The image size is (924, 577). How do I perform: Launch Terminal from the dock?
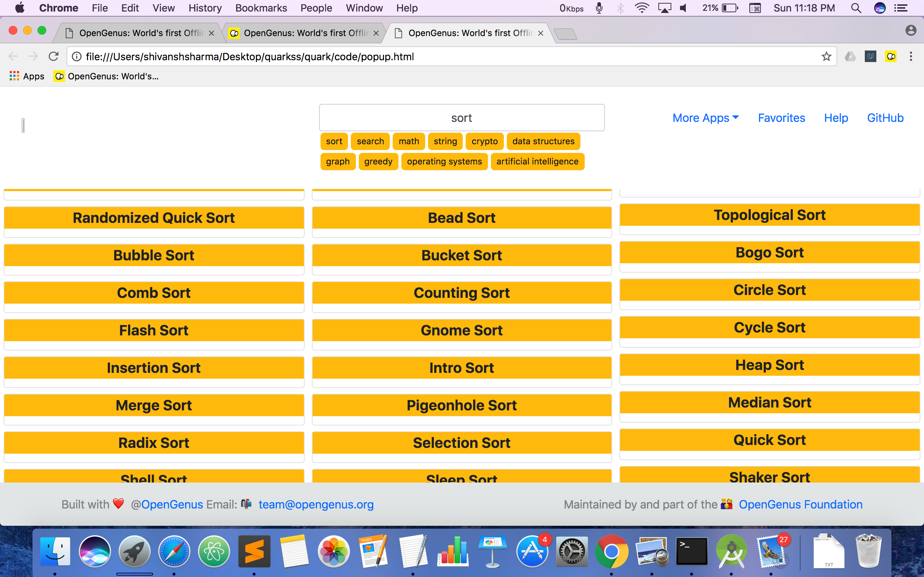click(692, 551)
